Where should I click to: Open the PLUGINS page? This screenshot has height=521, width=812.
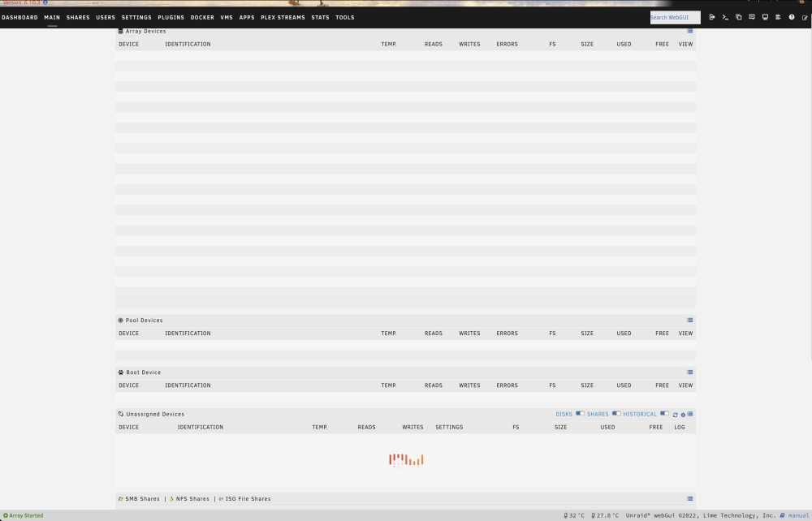[171, 17]
